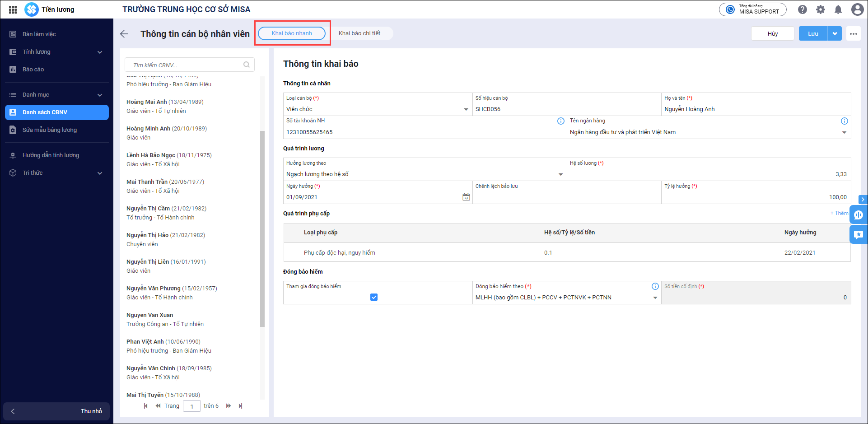The image size is (868, 424).
Task: Go to the previous page of the staff list
Action: pyautogui.click(x=158, y=406)
